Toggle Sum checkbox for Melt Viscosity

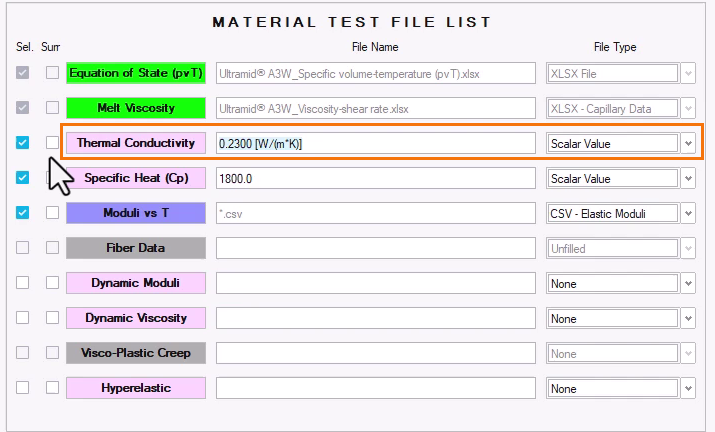pos(52,108)
